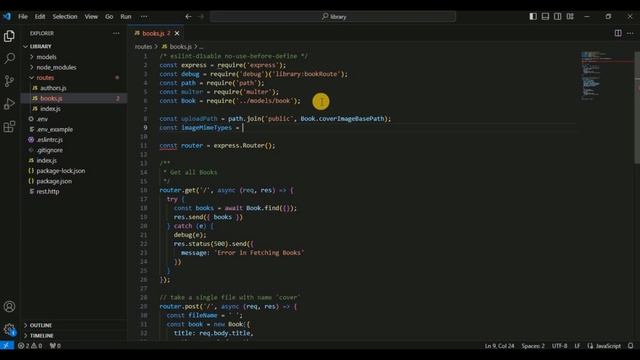Open the Source Control view

9,81
